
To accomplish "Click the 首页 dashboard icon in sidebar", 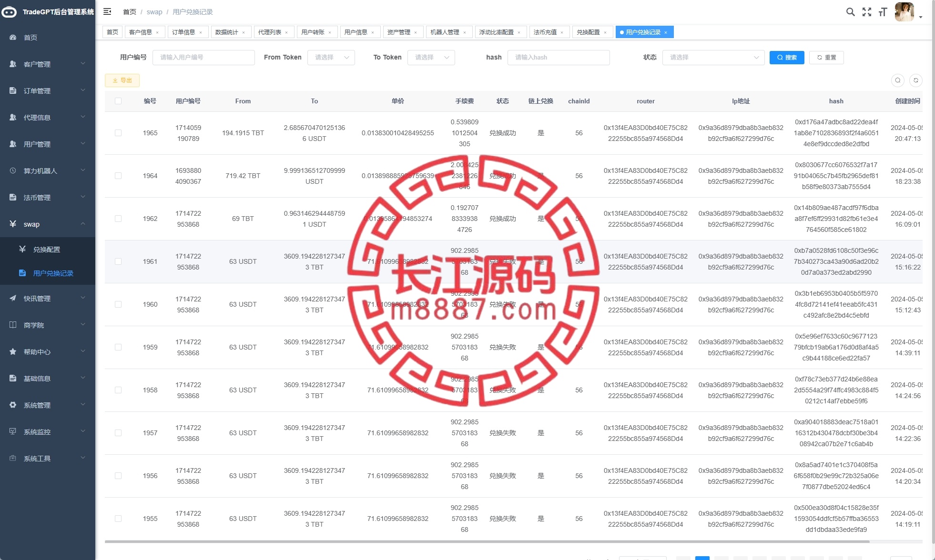I will [13, 37].
